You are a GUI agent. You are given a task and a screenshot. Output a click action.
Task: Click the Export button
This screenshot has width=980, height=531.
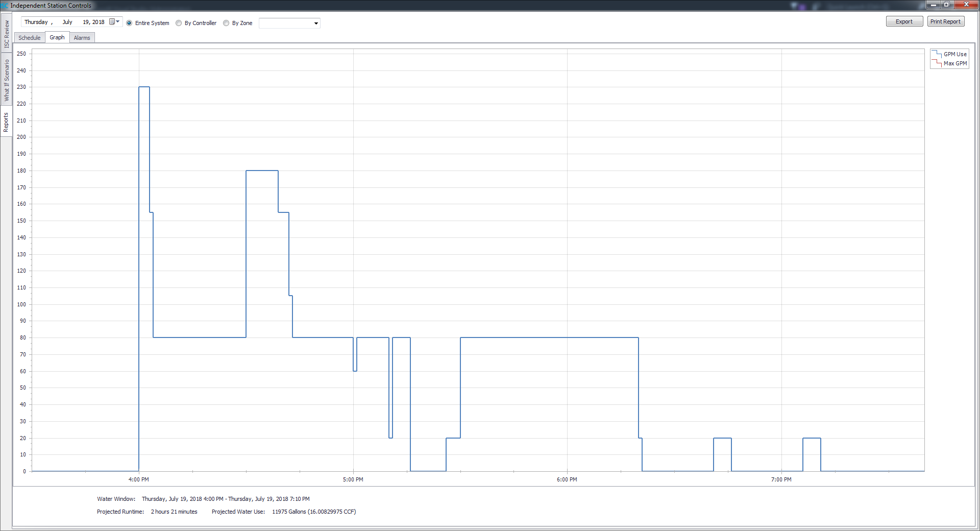click(904, 21)
